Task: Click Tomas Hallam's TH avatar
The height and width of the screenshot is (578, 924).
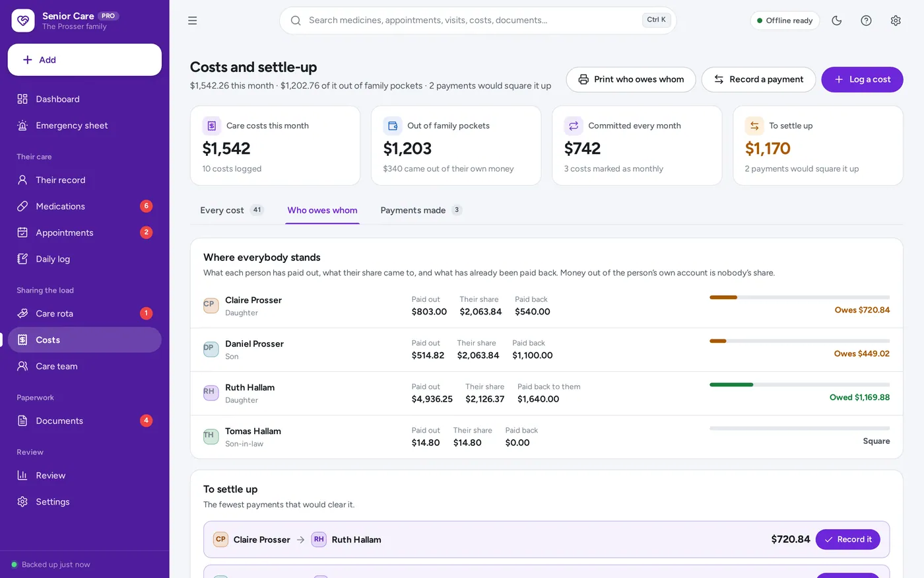Action: [211, 436]
